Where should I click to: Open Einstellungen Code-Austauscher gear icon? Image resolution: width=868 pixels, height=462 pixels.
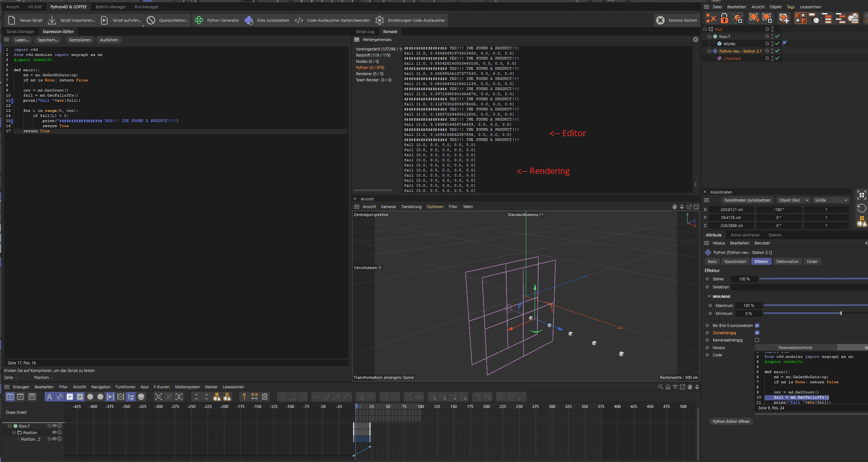tap(380, 20)
